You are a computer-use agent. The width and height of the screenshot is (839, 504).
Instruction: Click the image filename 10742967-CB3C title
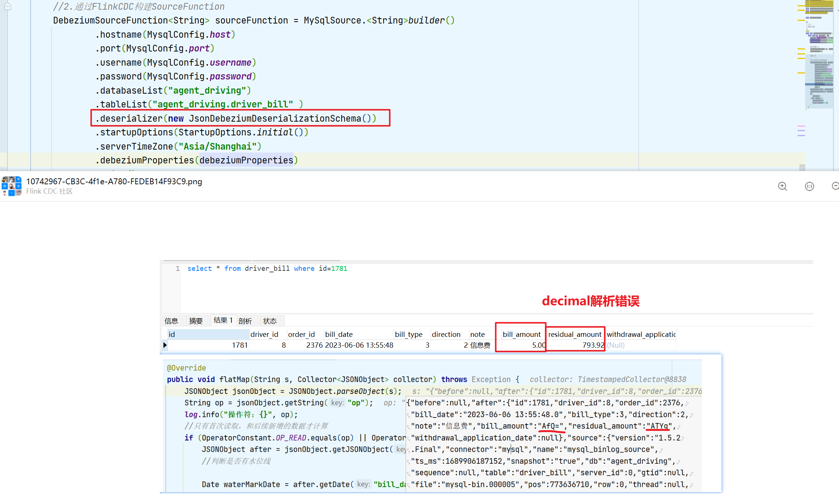point(114,182)
